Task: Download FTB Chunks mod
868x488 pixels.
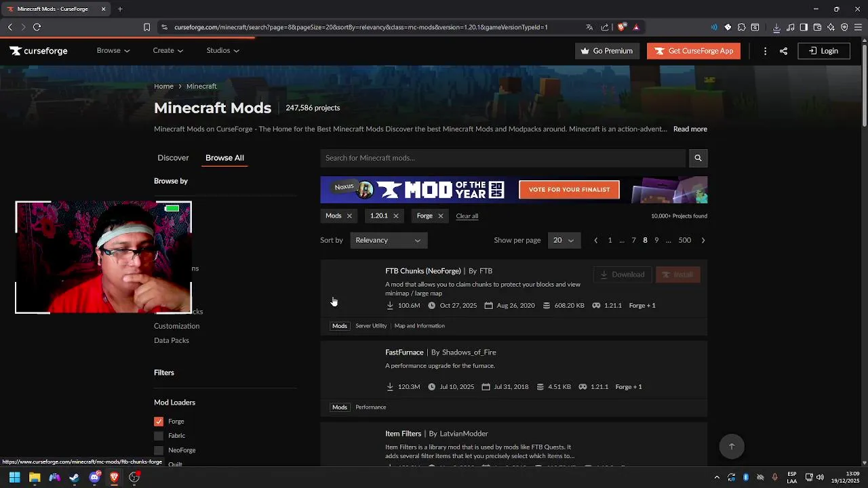Action: coord(623,274)
